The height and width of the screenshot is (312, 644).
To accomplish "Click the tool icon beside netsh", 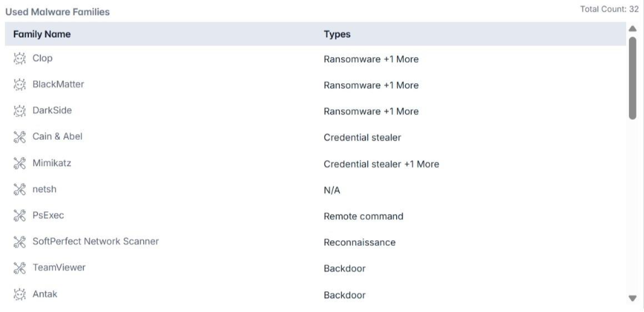I will 19,190.
